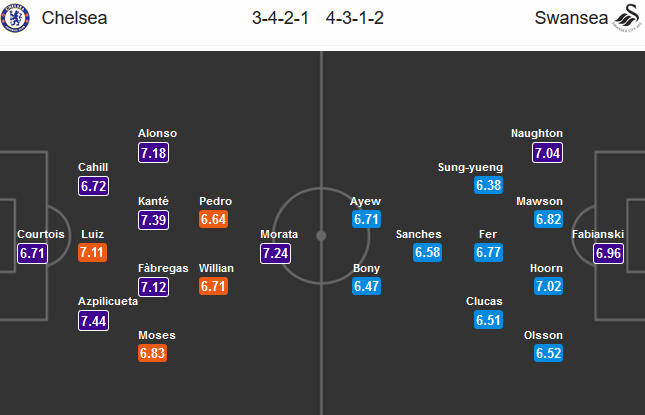645x415 pixels.
Task: Click Fabianski's 6.96 rating badge
Action: 609,253
